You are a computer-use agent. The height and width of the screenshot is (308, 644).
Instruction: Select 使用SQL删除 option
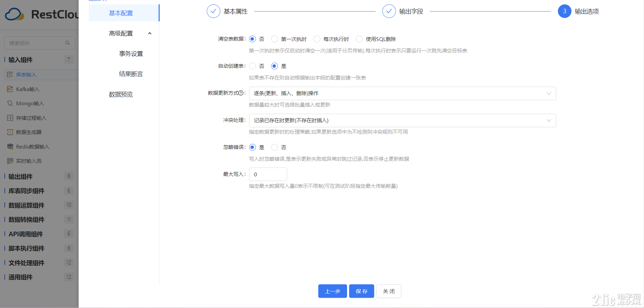[x=359, y=39]
